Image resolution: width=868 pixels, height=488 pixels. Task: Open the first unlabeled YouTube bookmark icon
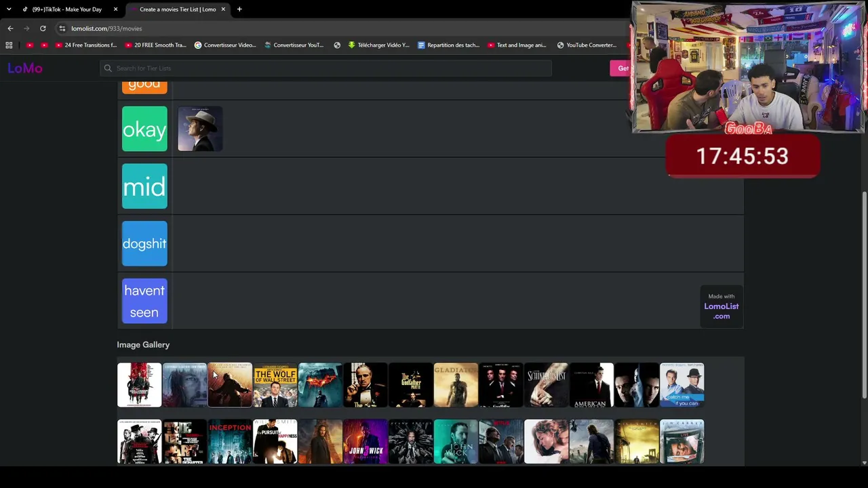pyautogui.click(x=29, y=45)
